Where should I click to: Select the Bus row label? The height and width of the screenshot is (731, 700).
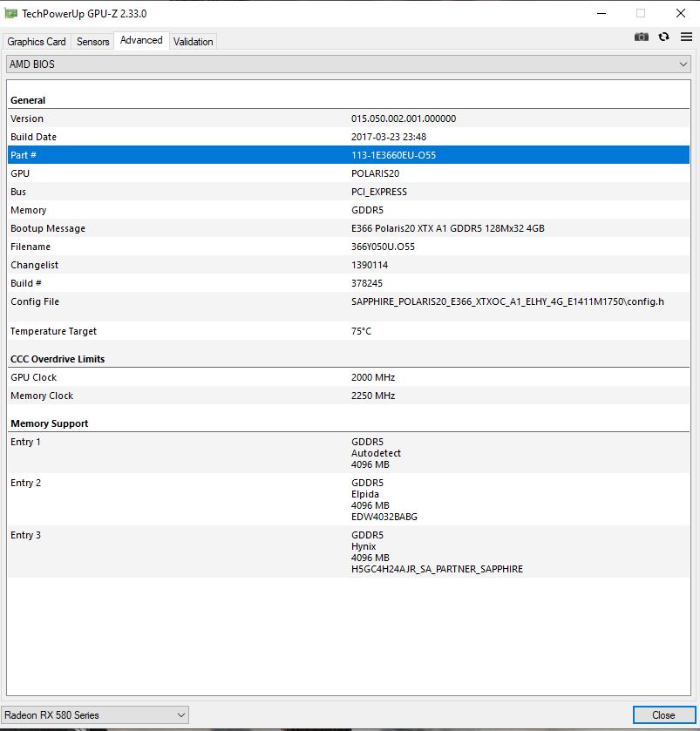coord(18,192)
